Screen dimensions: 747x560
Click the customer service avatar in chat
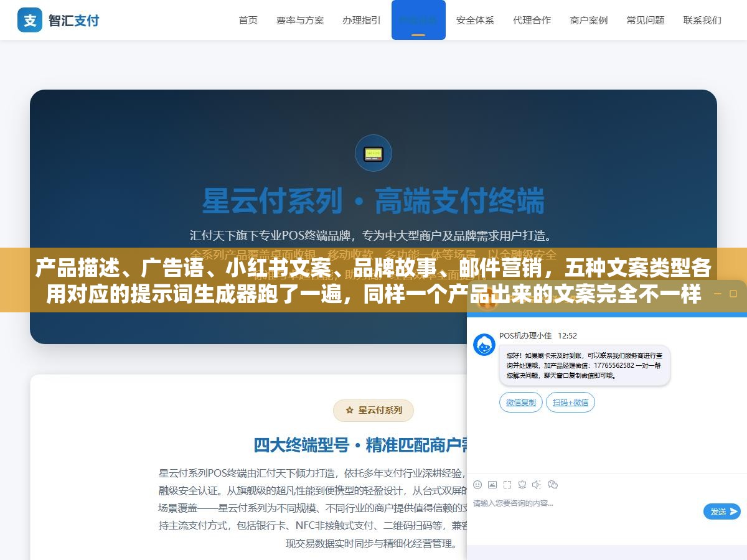[484, 345]
